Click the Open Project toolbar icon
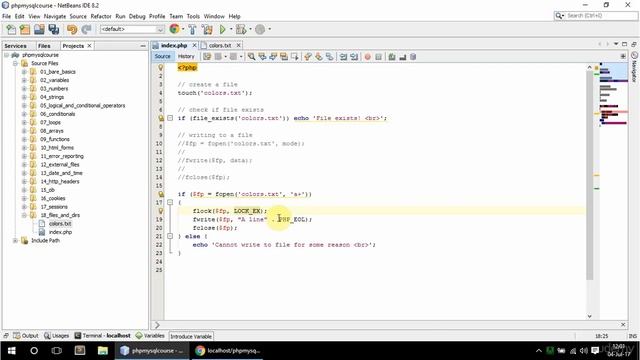640x360 pixels. 39,29
